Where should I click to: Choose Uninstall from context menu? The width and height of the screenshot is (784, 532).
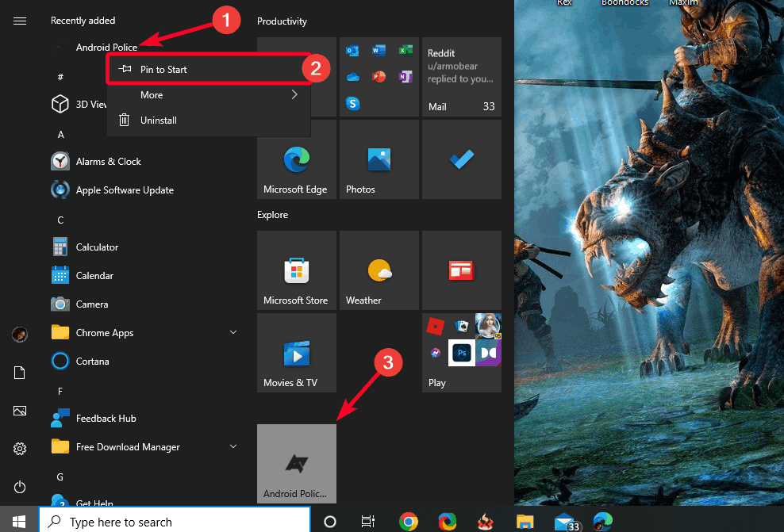[x=209, y=121]
